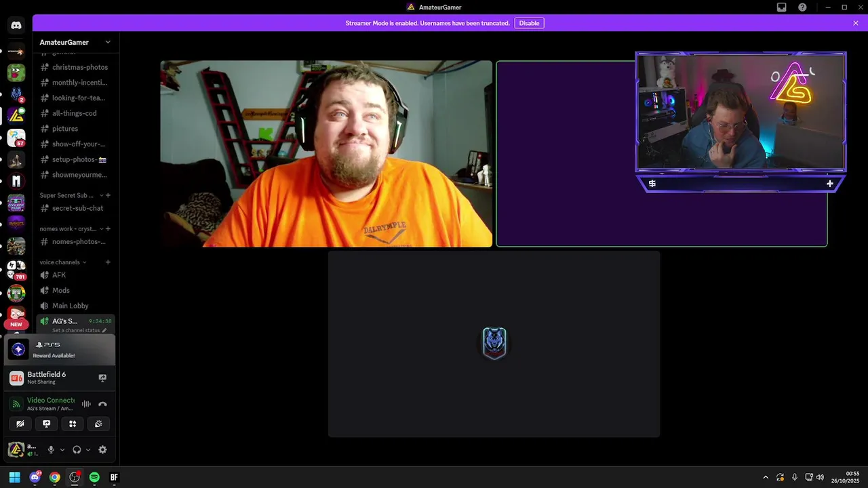Open microphone input options arrow
Viewport: 868px width, 488px height.
62,449
